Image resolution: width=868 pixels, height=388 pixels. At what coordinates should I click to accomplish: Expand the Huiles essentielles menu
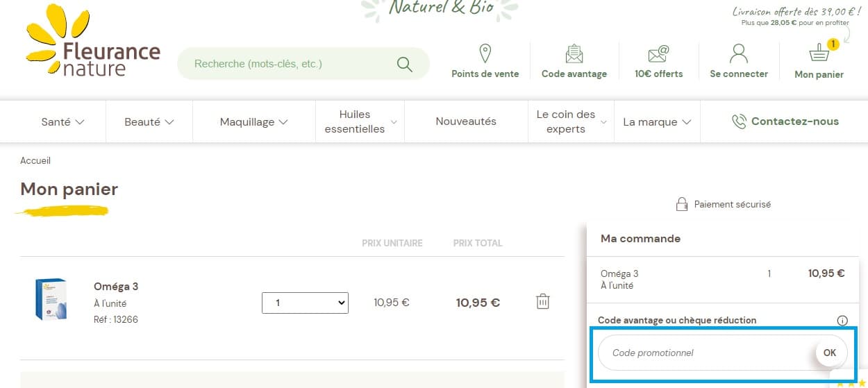click(x=360, y=121)
